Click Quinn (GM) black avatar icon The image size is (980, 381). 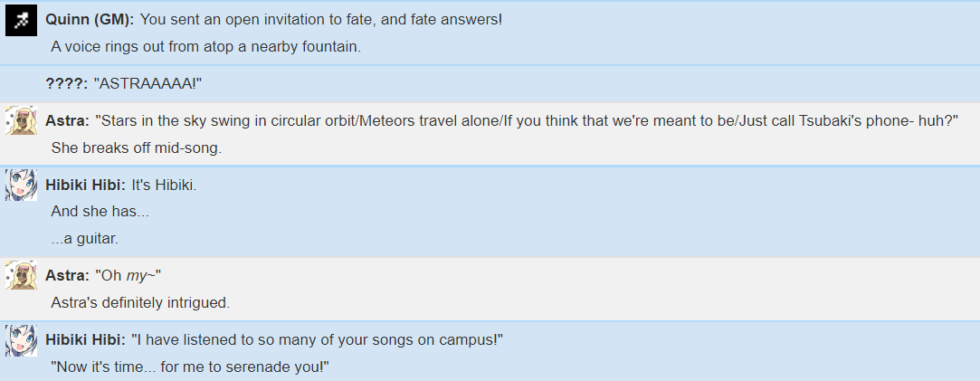point(21,21)
